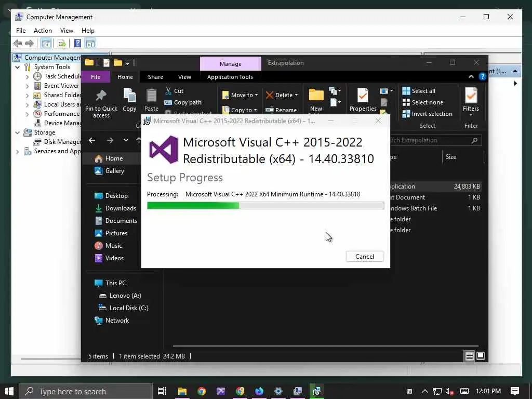Expand the Task Scheduler tree node
This screenshot has height=399, width=532.
click(x=27, y=77)
